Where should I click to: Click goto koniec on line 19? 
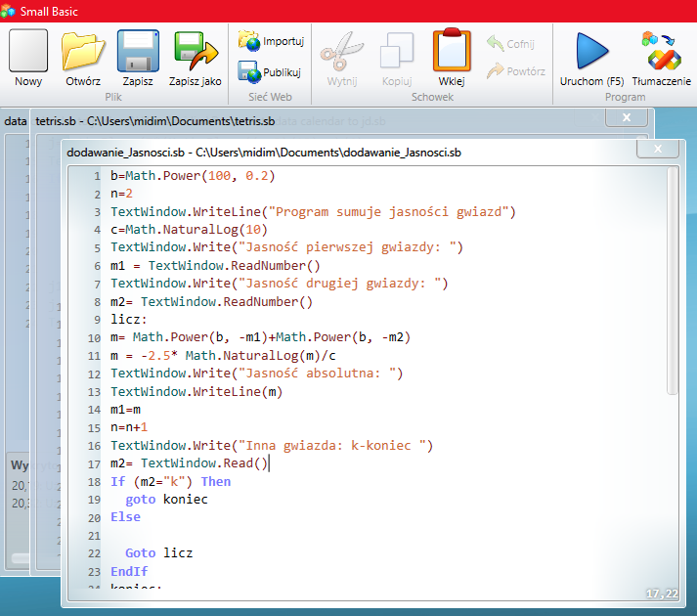point(167,500)
